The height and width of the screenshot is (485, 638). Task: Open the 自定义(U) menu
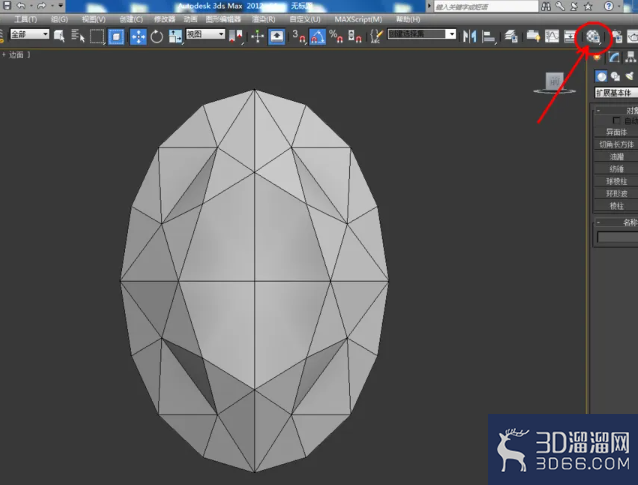[x=305, y=19]
